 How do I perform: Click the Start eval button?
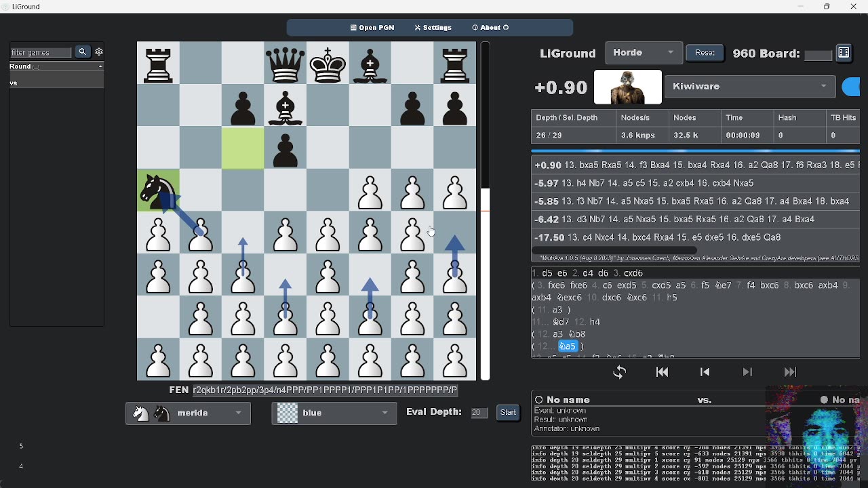click(509, 413)
